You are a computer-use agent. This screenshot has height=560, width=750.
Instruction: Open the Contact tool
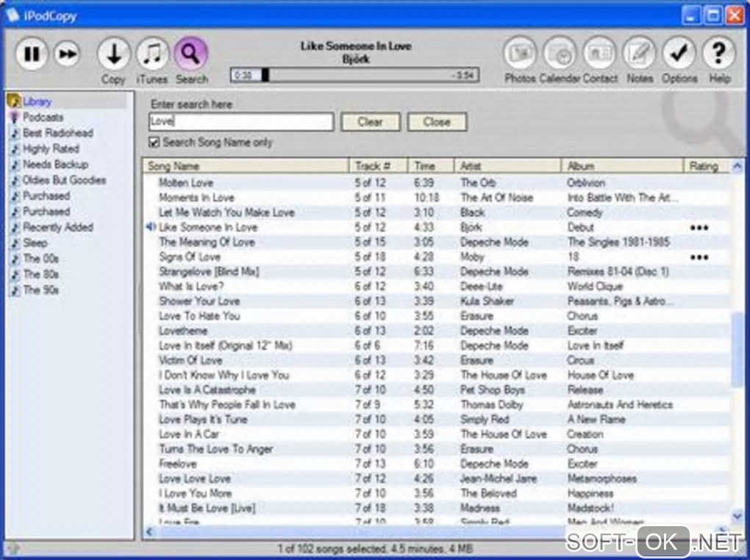(x=599, y=53)
